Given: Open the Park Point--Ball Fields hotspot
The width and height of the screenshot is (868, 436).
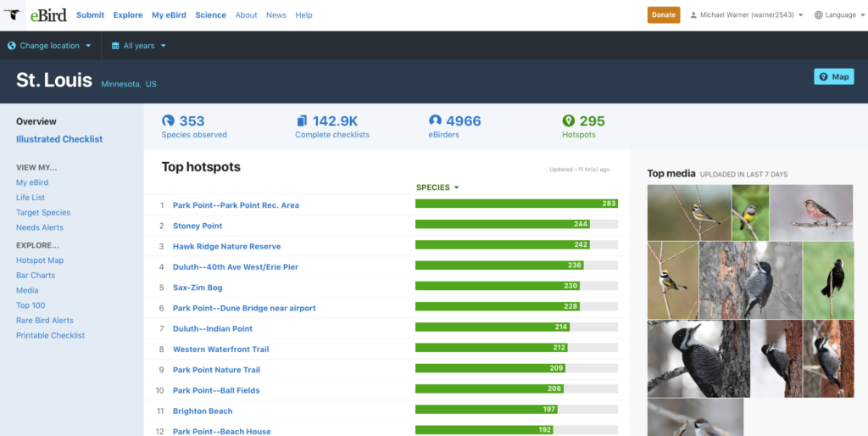Looking at the screenshot, I should point(216,390).
